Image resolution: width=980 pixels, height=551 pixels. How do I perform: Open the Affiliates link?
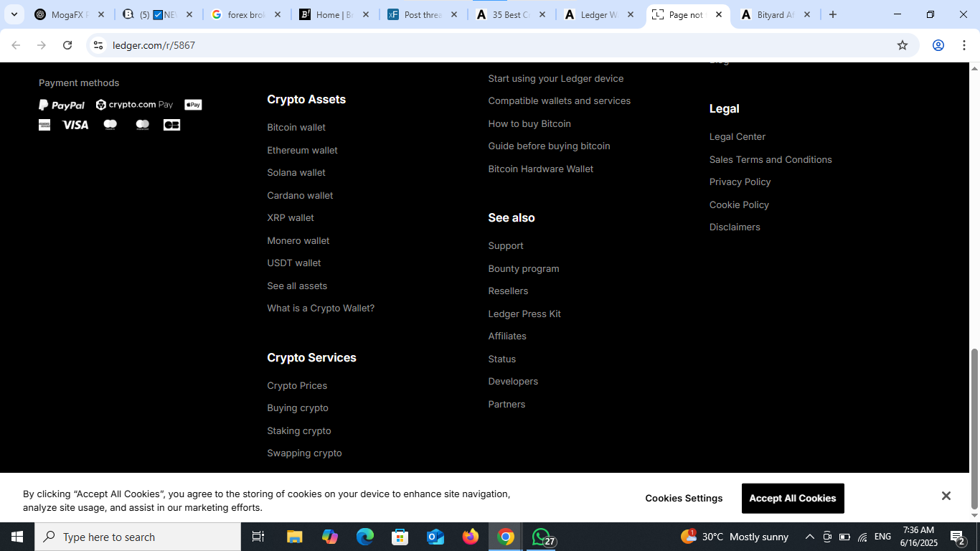coord(507,336)
